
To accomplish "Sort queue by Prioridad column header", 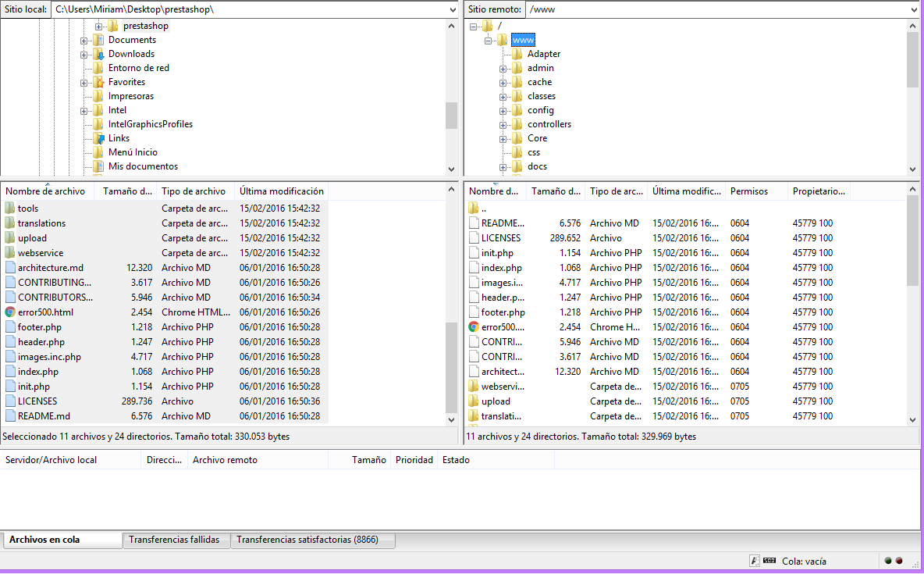I will click(414, 459).
